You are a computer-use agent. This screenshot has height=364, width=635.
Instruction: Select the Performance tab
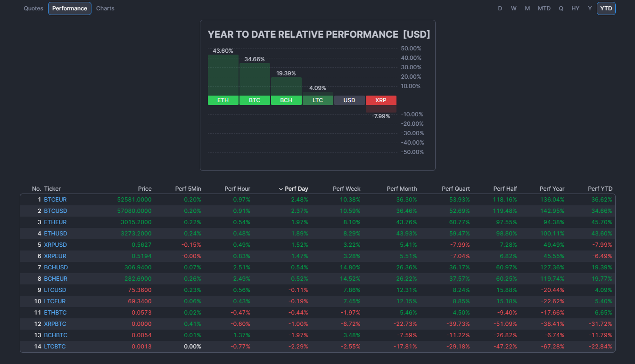tap(70, 8)
